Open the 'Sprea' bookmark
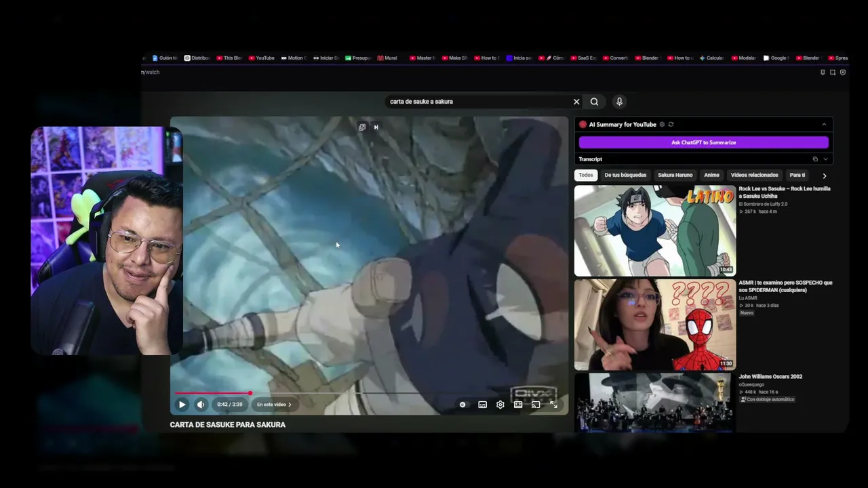 [x=838, y=58]
